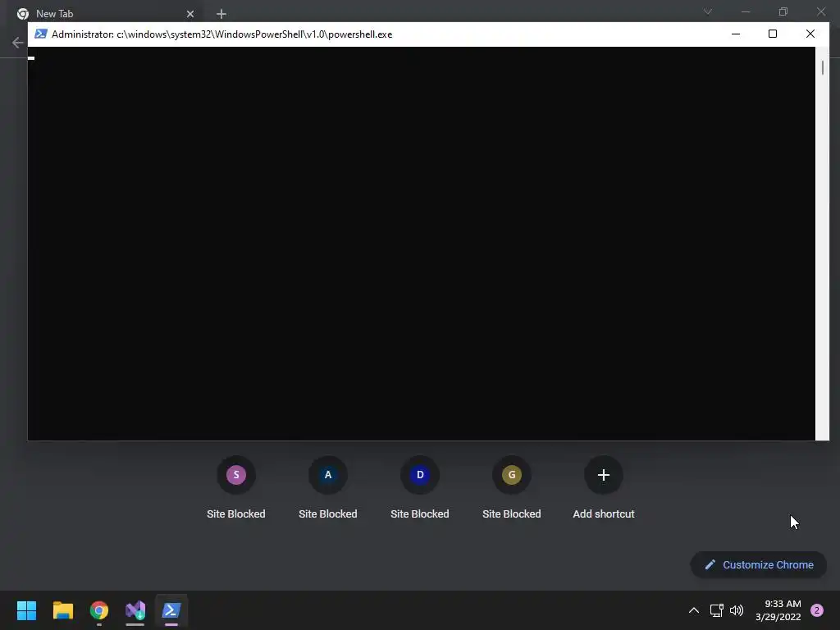Open the notification center badge
This screenshot has width=840, height=630.
tap(816, 610)
